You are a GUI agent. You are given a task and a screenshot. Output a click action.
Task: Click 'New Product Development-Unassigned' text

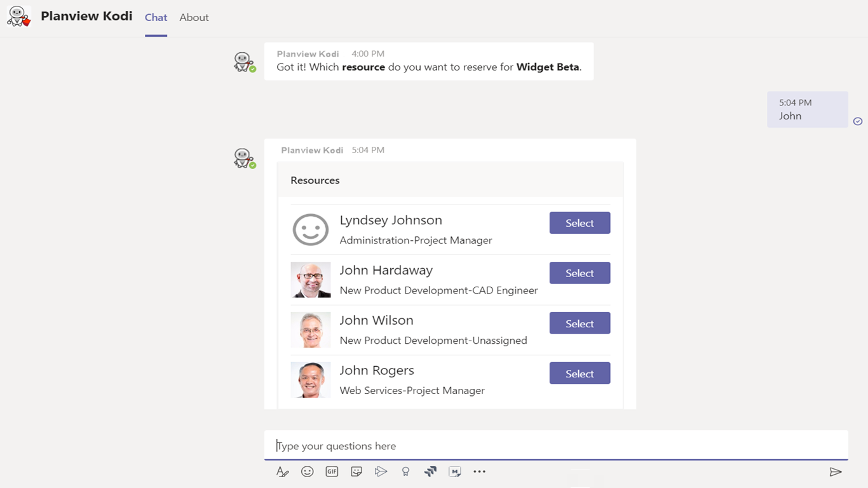(x=433, y=341)
